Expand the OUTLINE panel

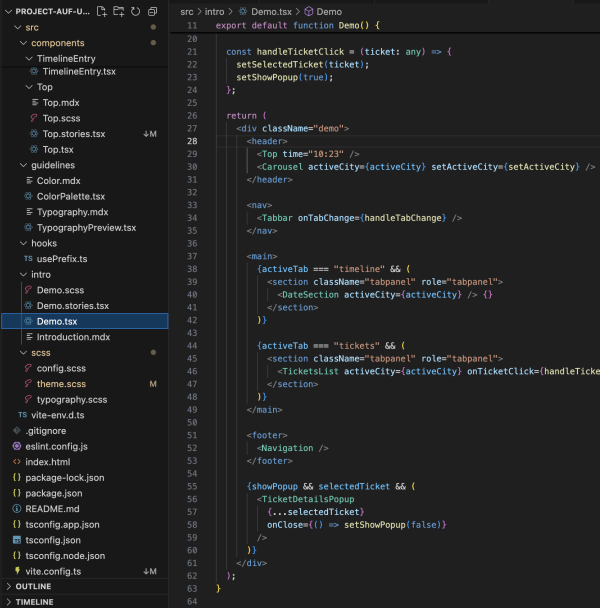click(x=9, y=586)
